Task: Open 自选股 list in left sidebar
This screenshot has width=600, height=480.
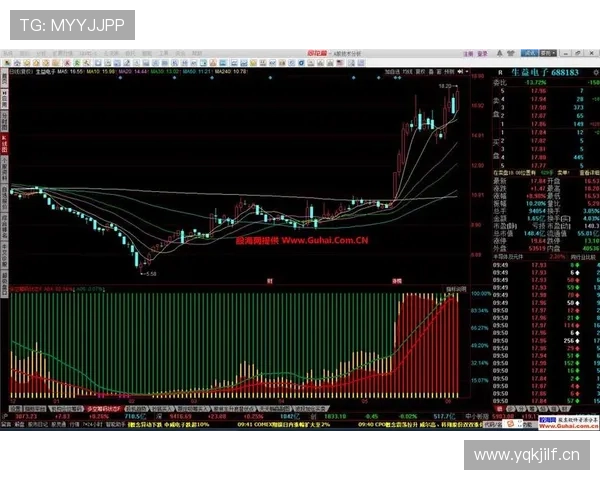Action: 4,194
